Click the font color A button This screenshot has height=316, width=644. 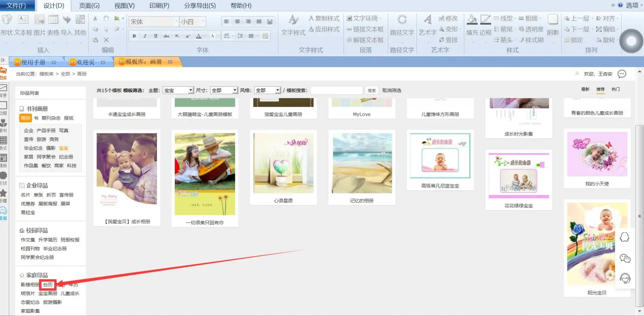click(199, 36)
